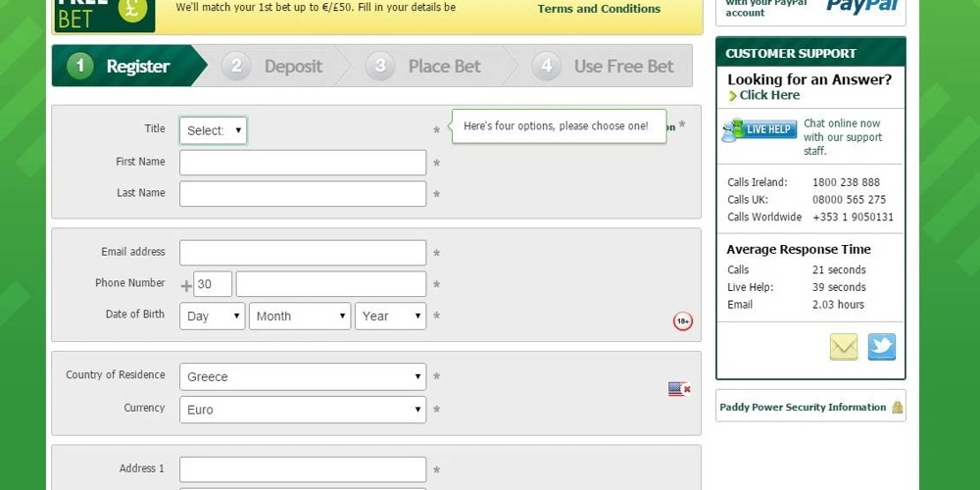Open the Title select dropdown
980x490 pixels.
coord(213,130)
